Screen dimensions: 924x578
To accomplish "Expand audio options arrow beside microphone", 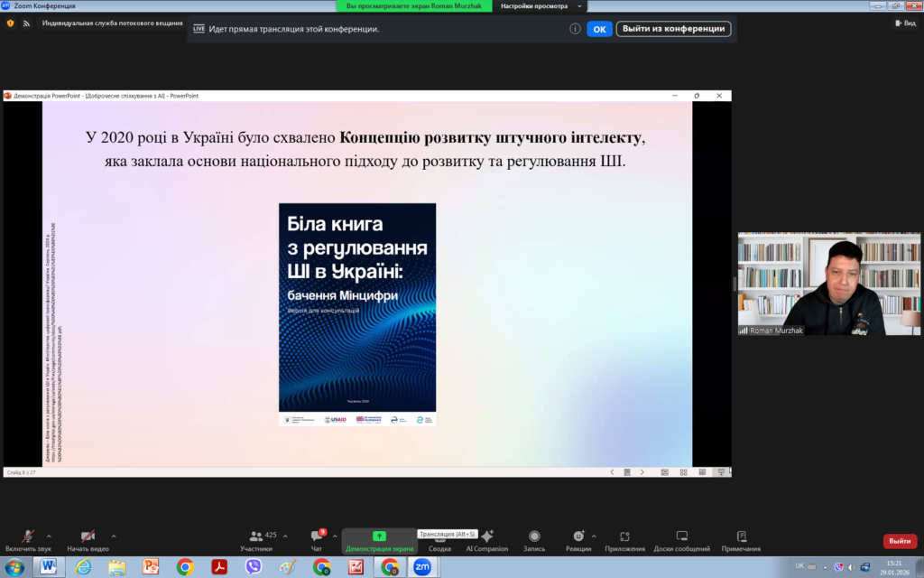I will pyautogui.click(x=49, y=536).
